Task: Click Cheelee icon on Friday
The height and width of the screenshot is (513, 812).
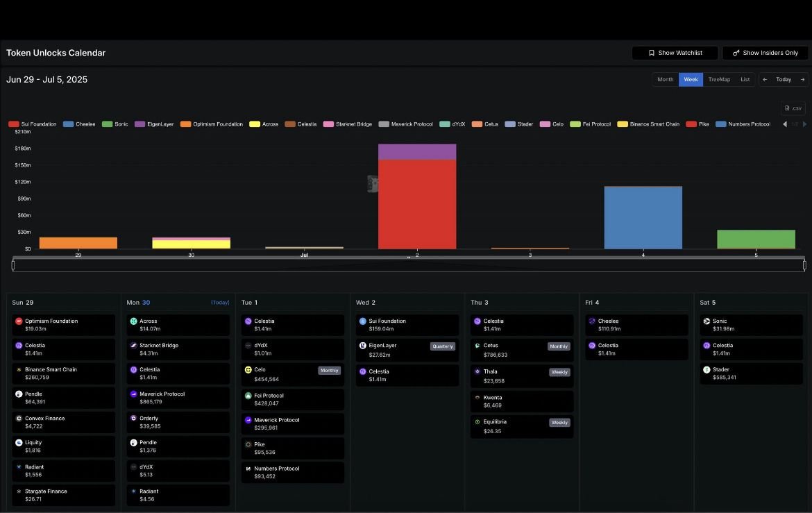Action: (592, 321)
